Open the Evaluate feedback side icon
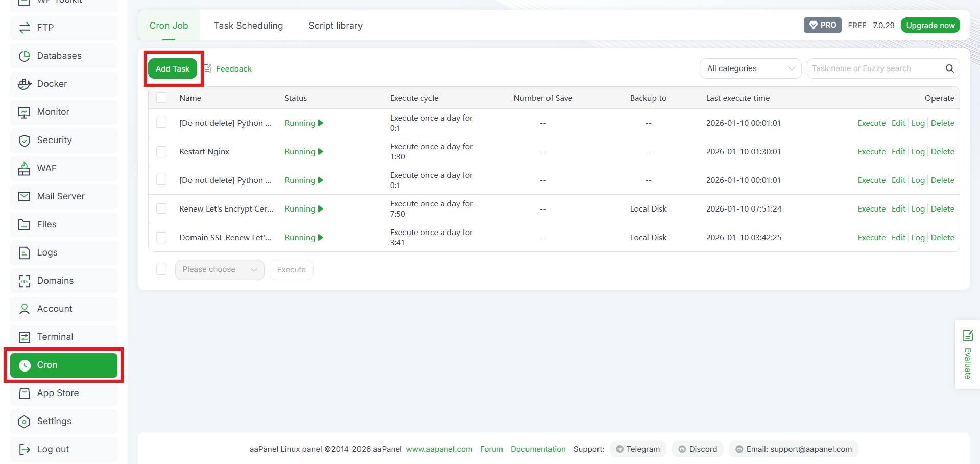980x464 pixels. pyautogui.click(x=968, y=335)
